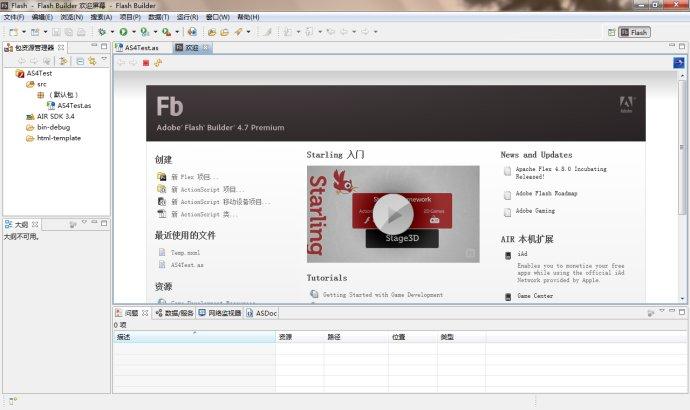Open the Search dropdown arrow
690x410 pixels.
click(x=248, y=32)
